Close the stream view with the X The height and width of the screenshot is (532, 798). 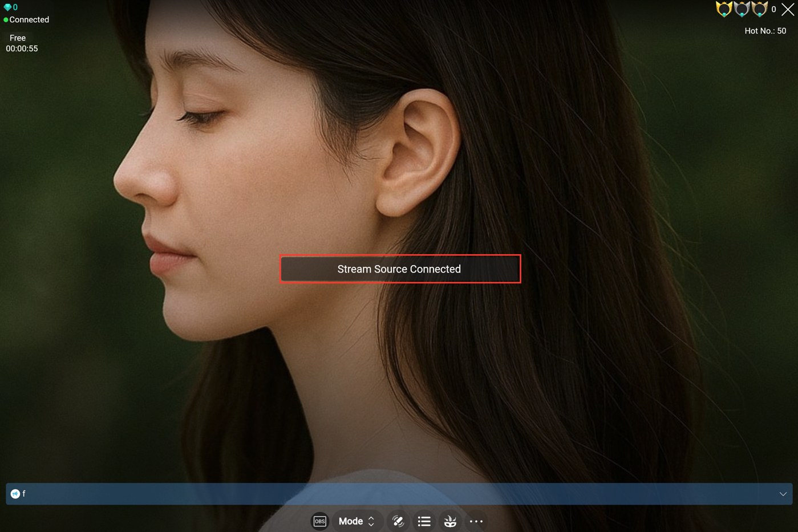click(788, 10)
